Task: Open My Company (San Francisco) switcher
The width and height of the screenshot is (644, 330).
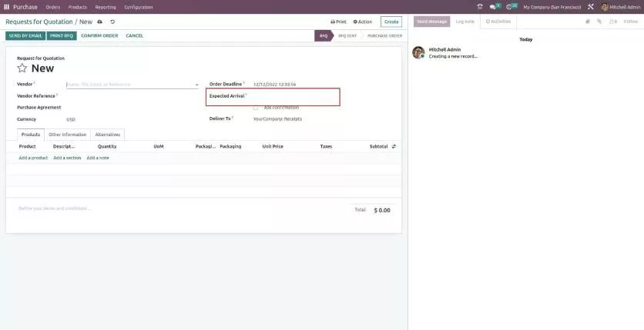Action: click(x=552, y=8)
